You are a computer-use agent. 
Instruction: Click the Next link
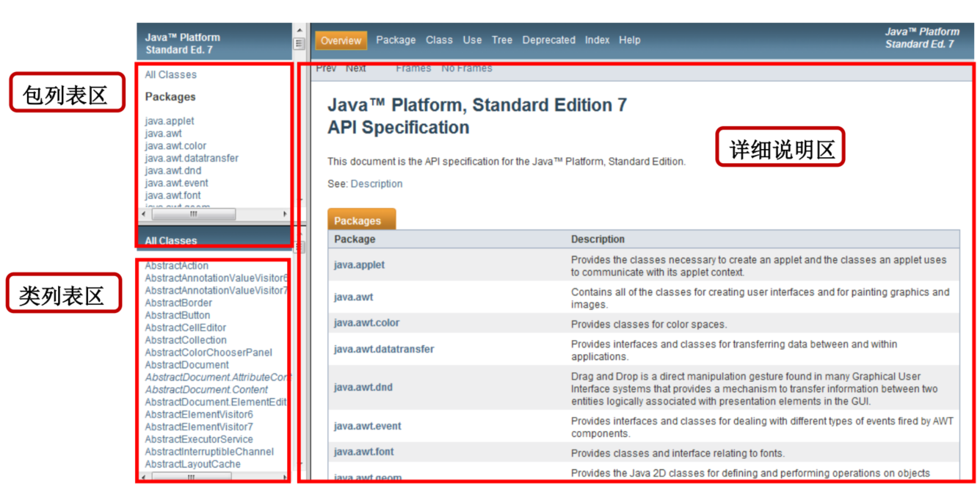click(356, 68)
